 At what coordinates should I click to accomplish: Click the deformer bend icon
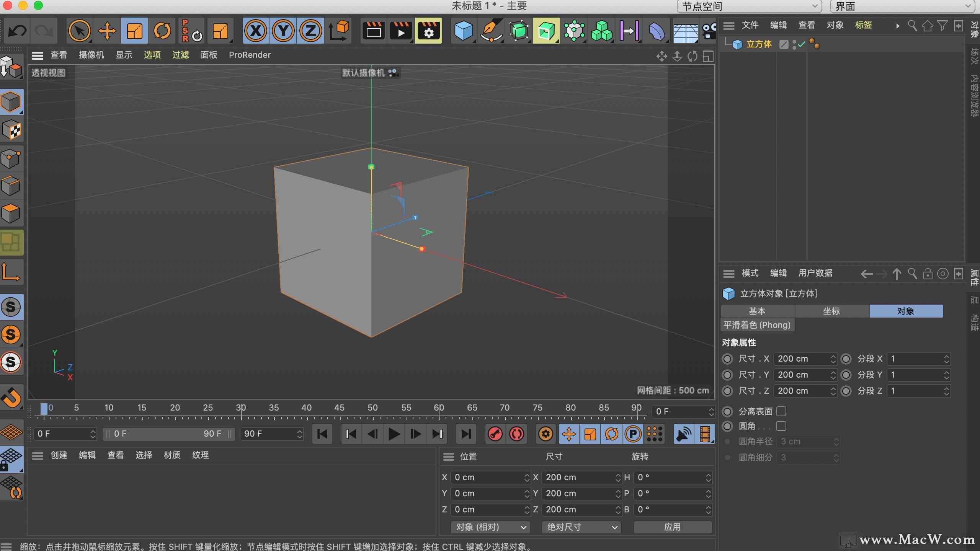click(657, 31)
